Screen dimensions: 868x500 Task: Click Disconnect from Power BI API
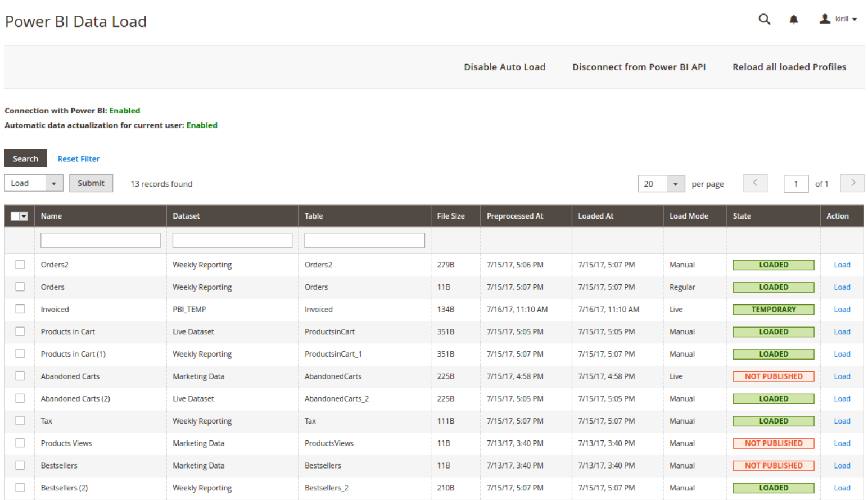pyautogui.click(x=639, y=67)
